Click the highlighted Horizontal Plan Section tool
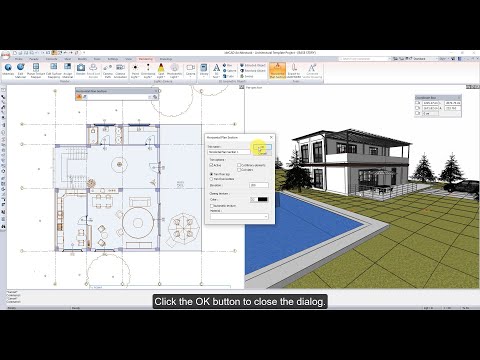Viewport: 480px width, 360px height. click(277, 70)
